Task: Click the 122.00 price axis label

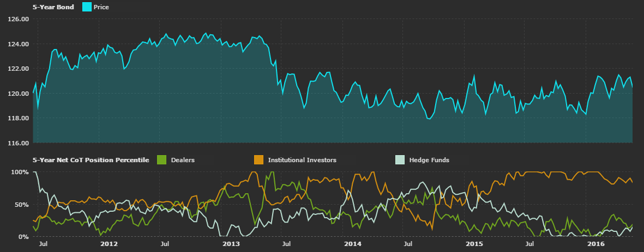Action: click(x=19, y=69)
